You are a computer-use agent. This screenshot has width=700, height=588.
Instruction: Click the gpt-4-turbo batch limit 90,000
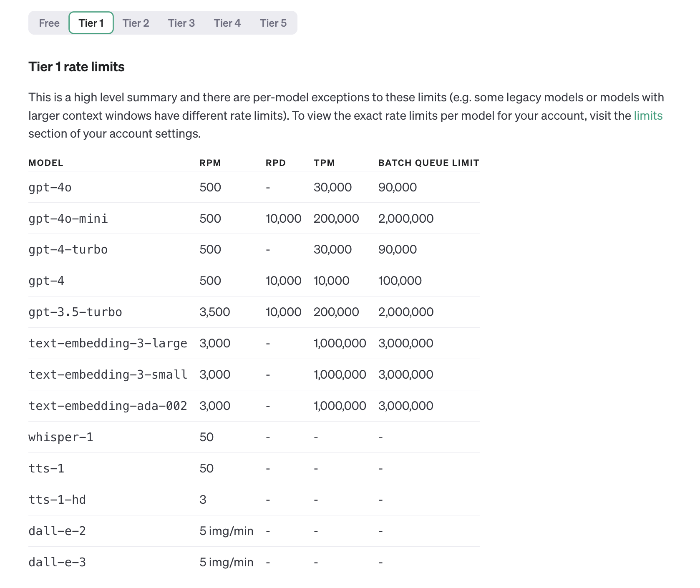tap(398, 249)
